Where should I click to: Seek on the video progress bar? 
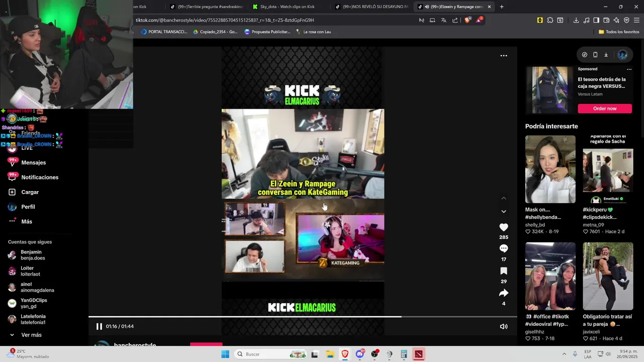coord(303,317)
